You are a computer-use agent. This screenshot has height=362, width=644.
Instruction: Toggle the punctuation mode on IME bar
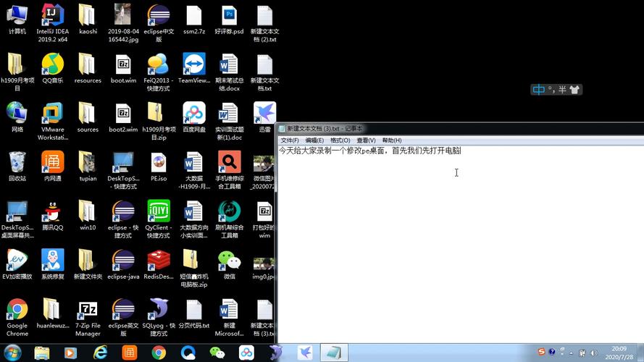click(x=551, y=90)
